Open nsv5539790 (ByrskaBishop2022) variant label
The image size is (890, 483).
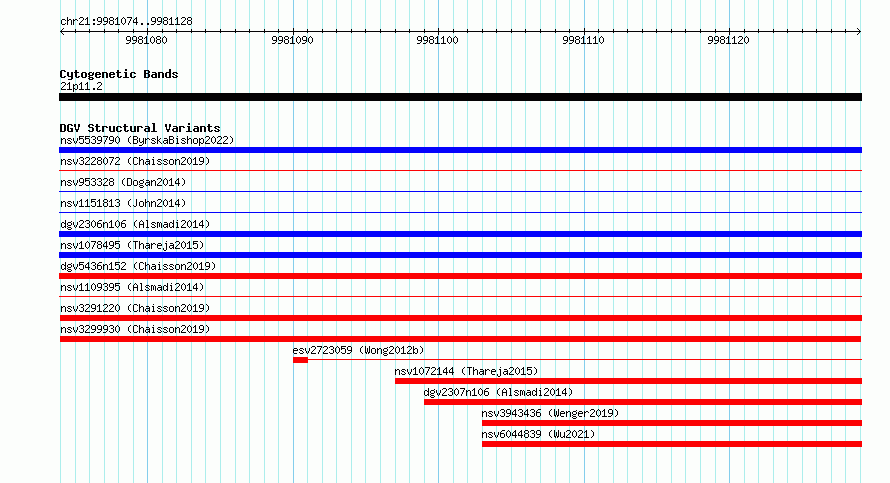(147, 140)
